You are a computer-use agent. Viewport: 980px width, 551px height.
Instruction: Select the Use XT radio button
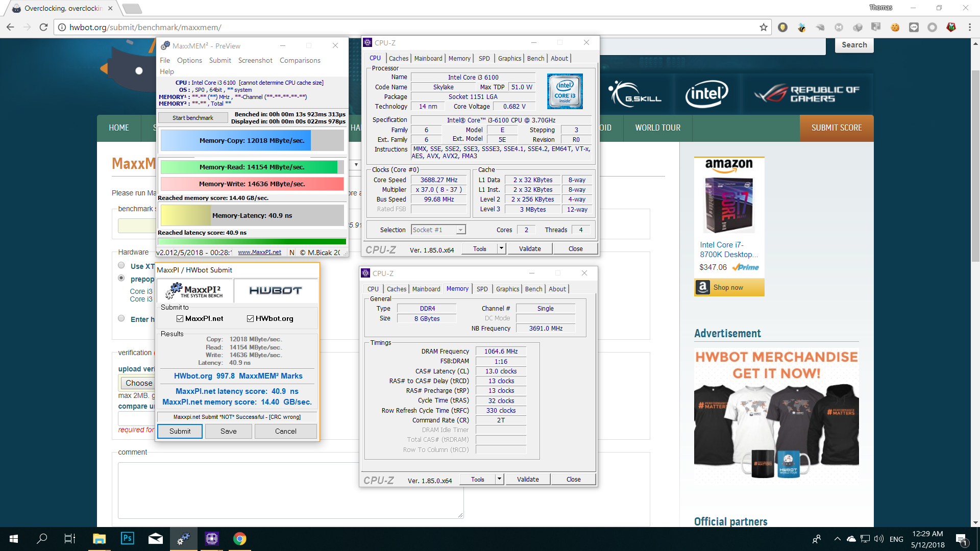(x=121, y=265)
